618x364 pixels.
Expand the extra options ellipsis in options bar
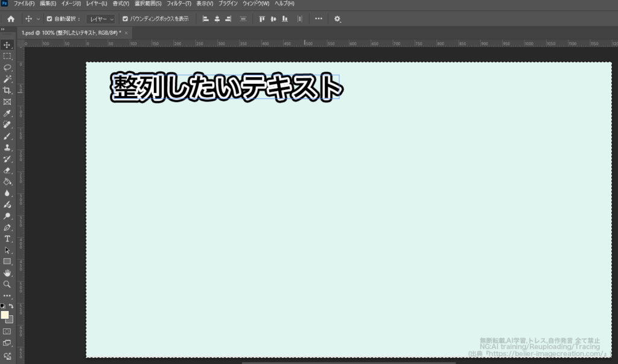(x=318, y=19)
